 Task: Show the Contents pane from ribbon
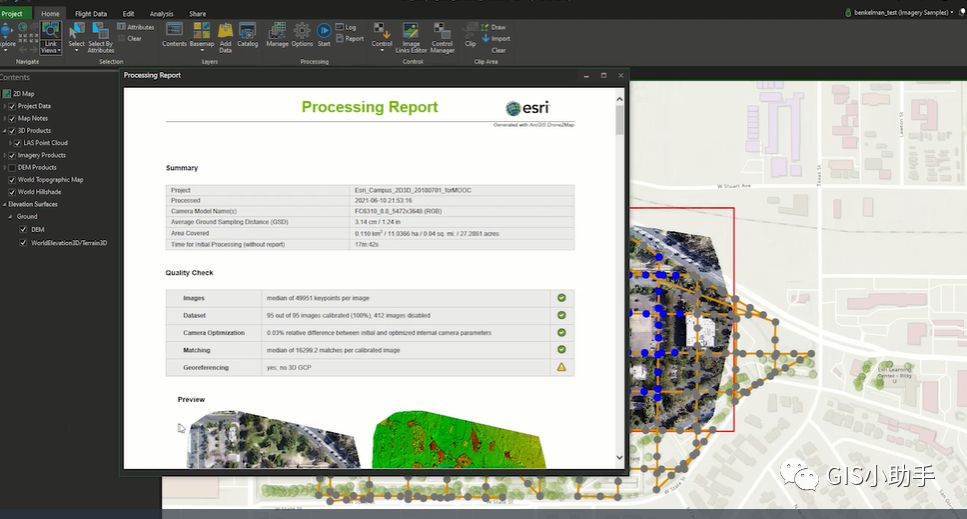point(174,35)
